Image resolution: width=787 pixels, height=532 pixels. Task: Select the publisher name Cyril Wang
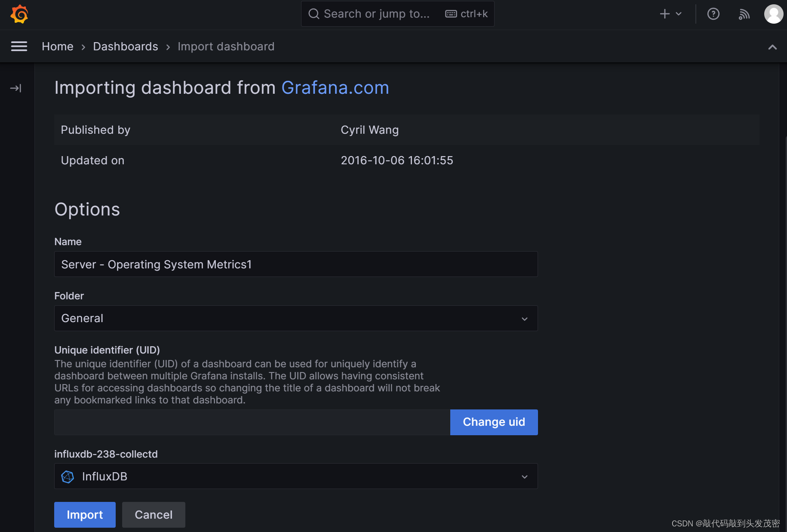coord(369,130)
